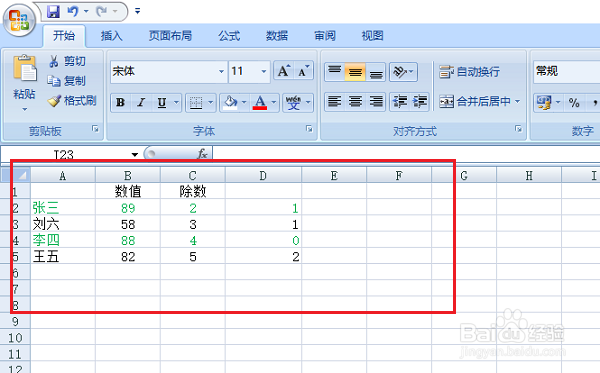Redo the last action
Image resolution: width=600 pixels, height=373 pixels.
(102, 11)
